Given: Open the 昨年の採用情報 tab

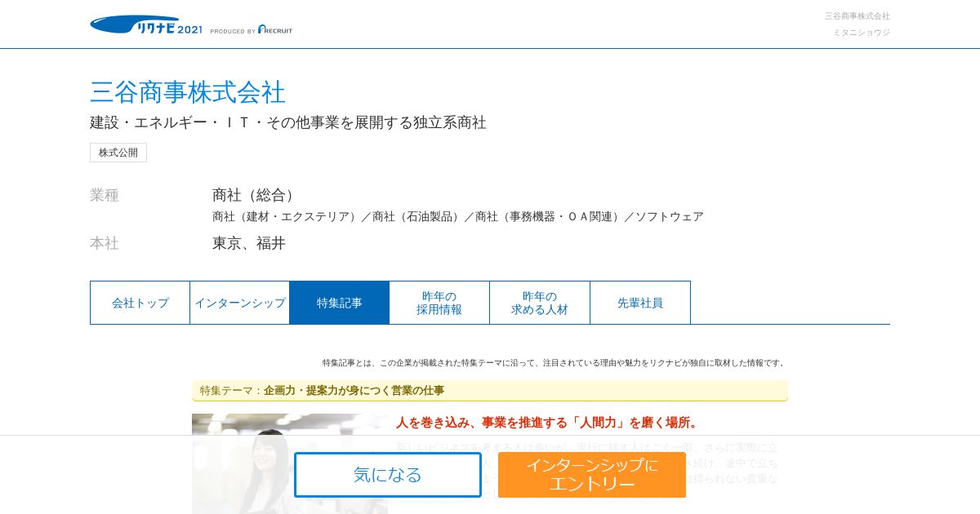Looking at the screenshot, I should click(x=439, y=303).
